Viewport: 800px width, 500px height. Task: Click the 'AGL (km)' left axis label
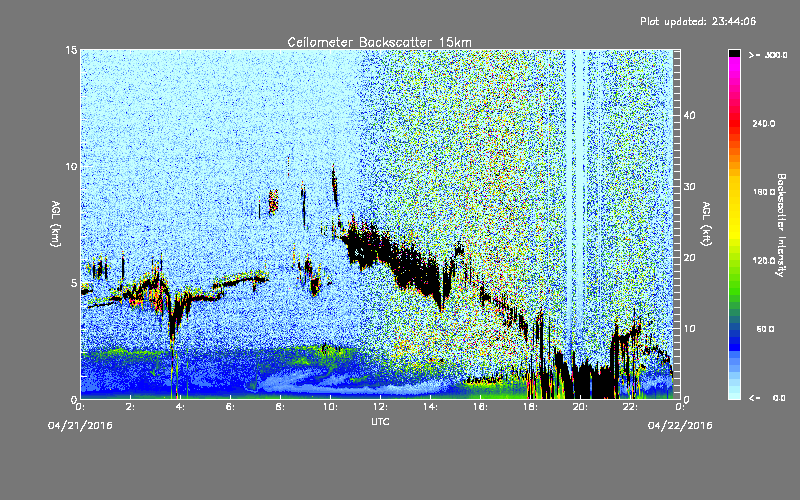tap(56, 224)
